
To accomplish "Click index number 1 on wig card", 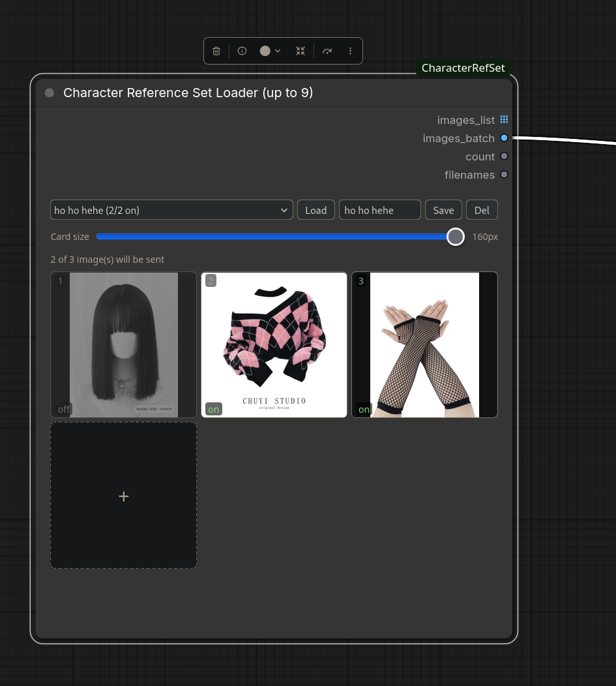I will [x=61, y=281].
